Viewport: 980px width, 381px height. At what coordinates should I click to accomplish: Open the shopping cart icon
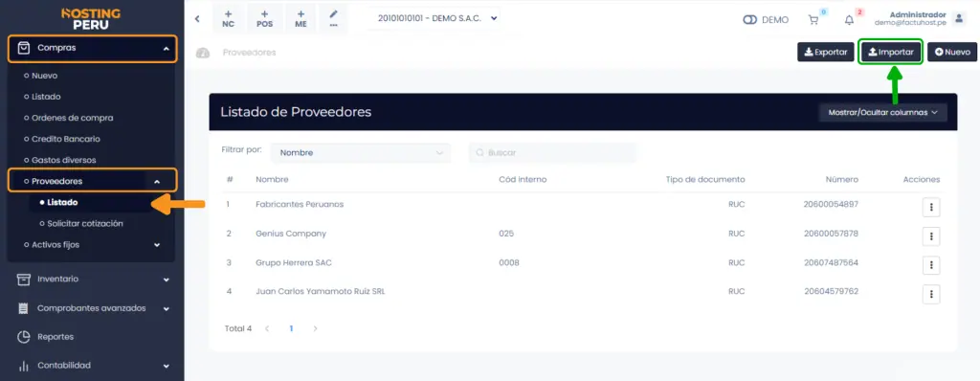coord(813,20)
